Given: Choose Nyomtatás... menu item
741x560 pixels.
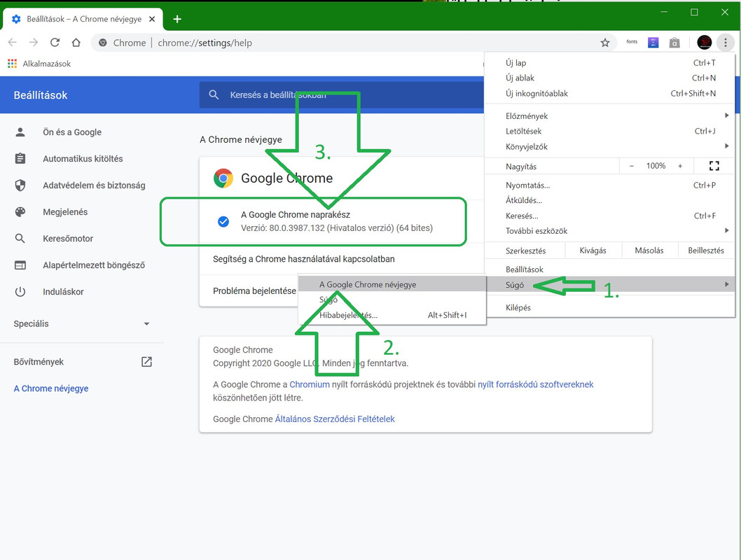Looking at the screenshot, I should coord(609,185).
